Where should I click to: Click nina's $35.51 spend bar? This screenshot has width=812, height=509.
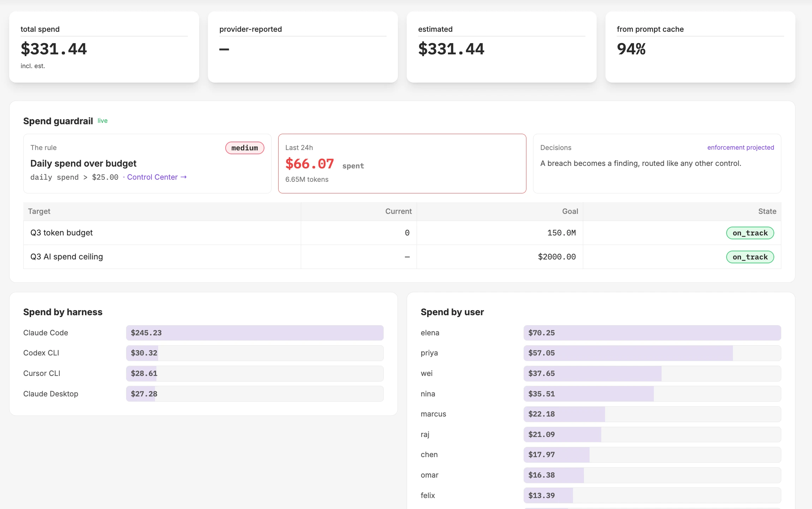pyautogui.click(x=652, y=394)
